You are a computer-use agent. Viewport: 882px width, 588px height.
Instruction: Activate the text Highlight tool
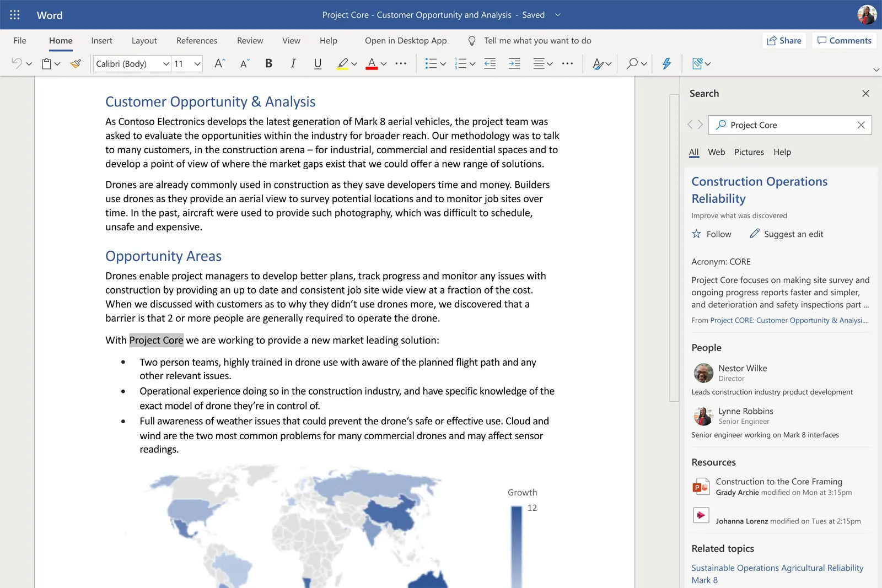(342, 63)
